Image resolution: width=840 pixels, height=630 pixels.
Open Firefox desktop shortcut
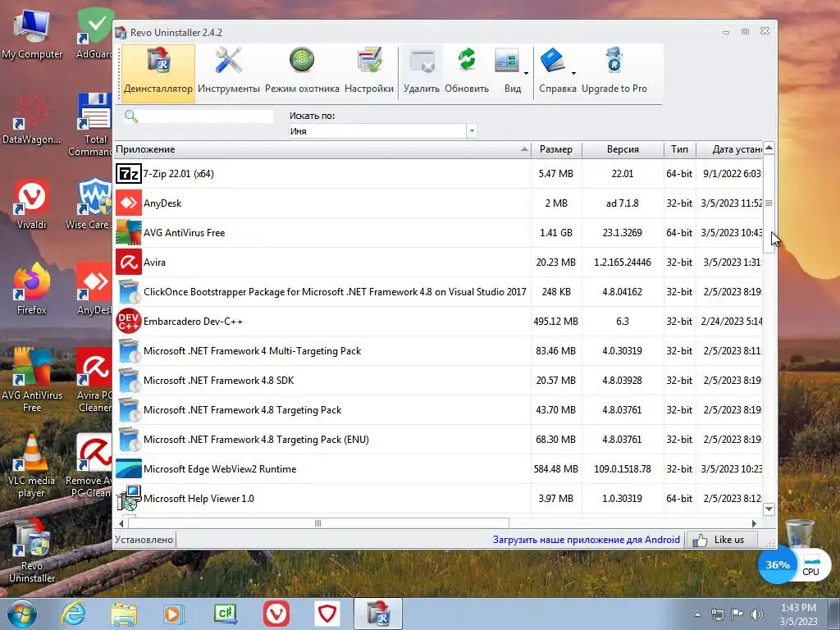coord(32,290)
